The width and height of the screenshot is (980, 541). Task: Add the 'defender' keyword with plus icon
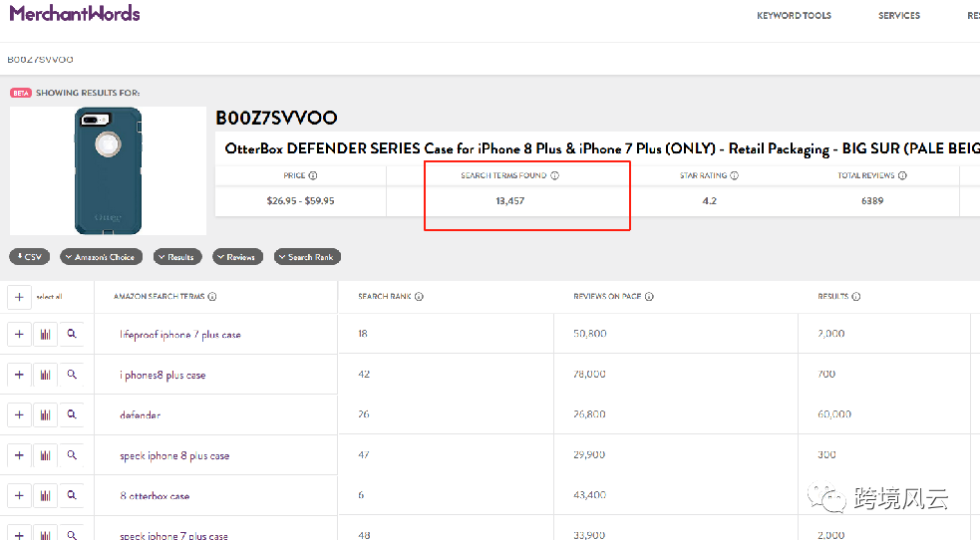point(19,414)
